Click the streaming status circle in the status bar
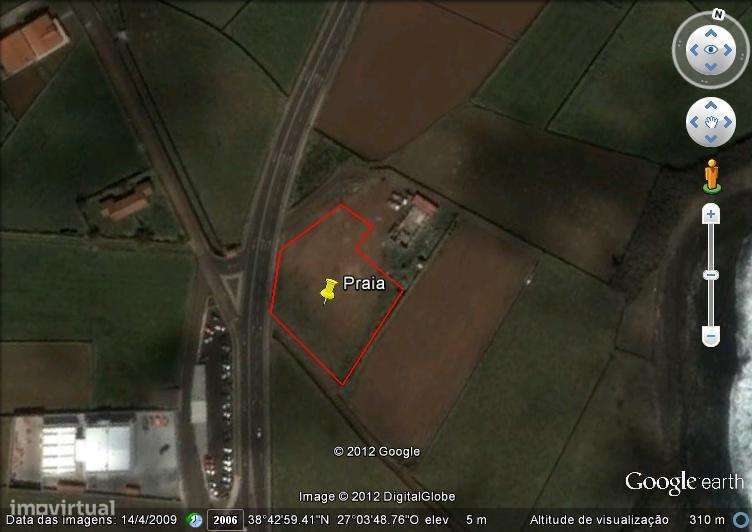Screen dimensions: 752x532 click(x=740, y=520)
